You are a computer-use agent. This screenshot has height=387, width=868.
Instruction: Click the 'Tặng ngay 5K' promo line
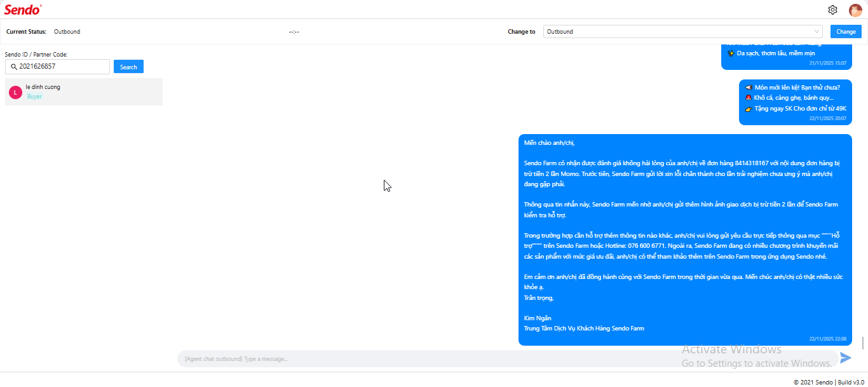[796, 109]
